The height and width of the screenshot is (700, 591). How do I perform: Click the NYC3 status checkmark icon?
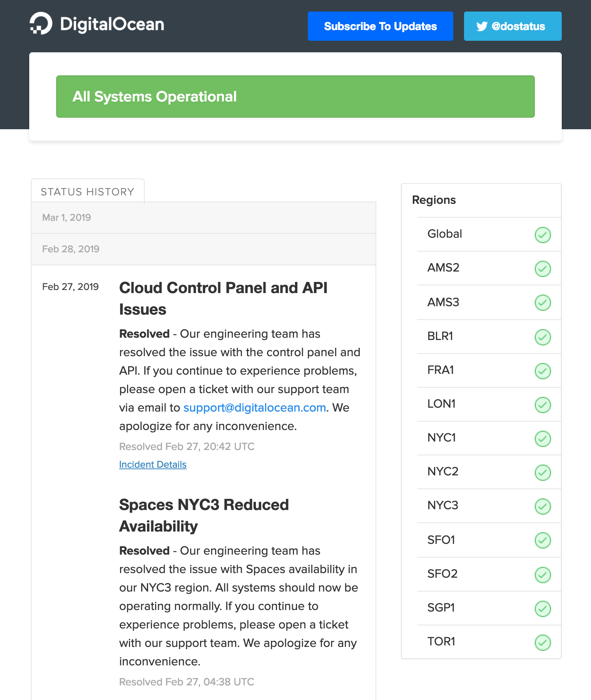point(543,506)
